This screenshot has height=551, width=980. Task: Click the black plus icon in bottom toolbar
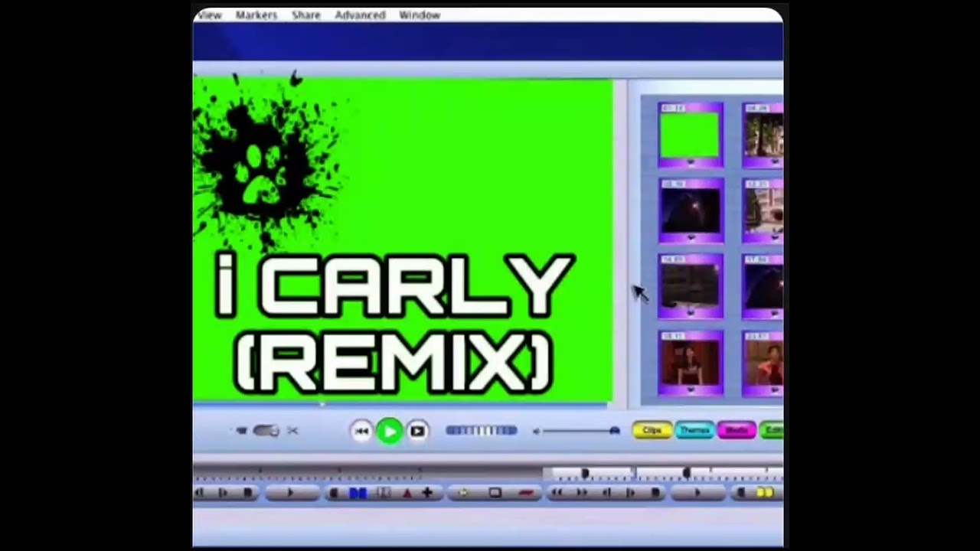(x=427, y=494)
